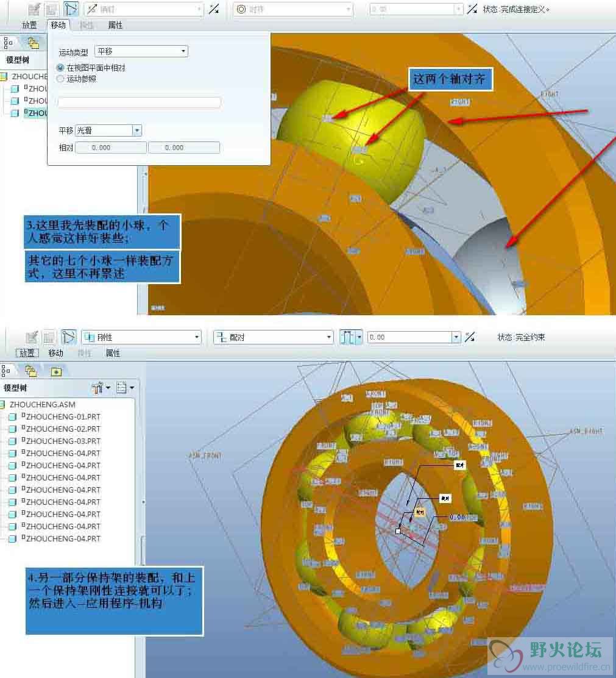Open model tree tab icon above 运动类型 panel's tree
Viewport: 616px width, 678px height.
click(8, 43)
